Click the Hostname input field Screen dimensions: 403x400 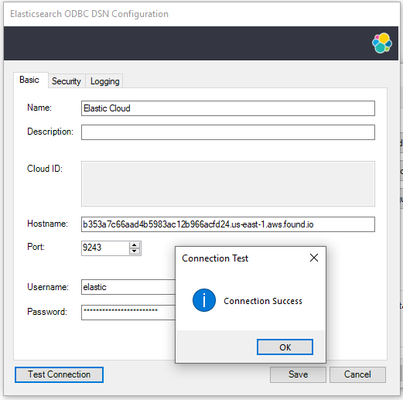228,224
